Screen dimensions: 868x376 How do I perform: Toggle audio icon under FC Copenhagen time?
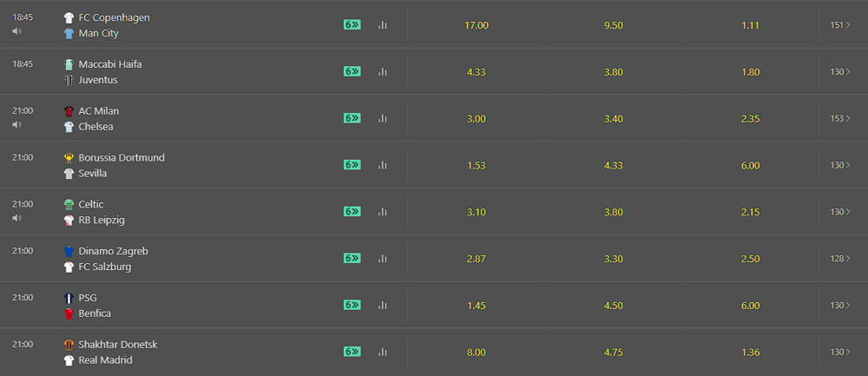coord(16,31)
